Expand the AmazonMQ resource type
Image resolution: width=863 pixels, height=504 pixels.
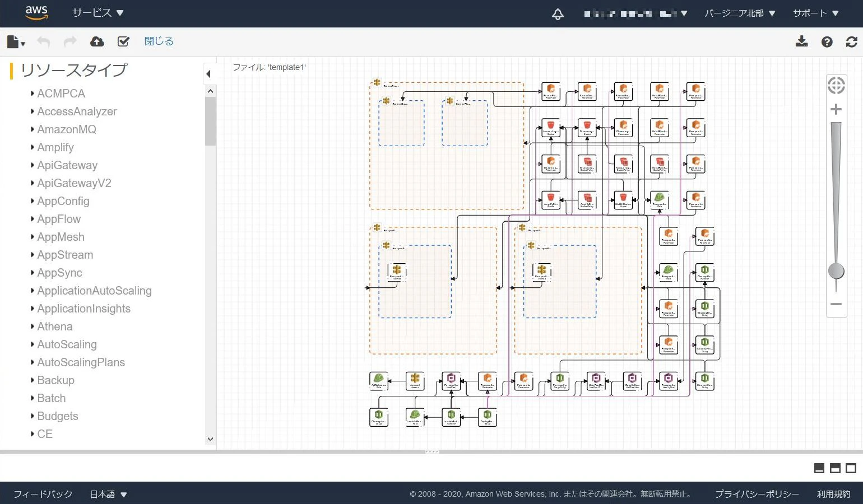[33, 129]
